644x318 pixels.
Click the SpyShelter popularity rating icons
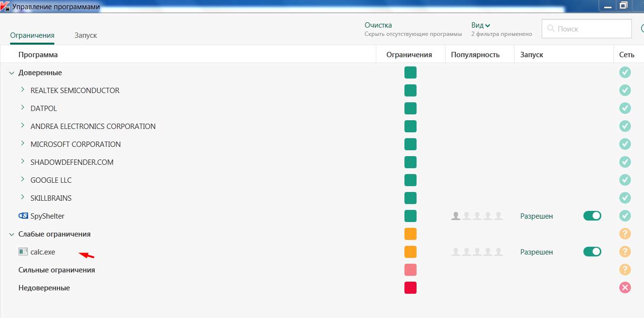coord(477,216)
